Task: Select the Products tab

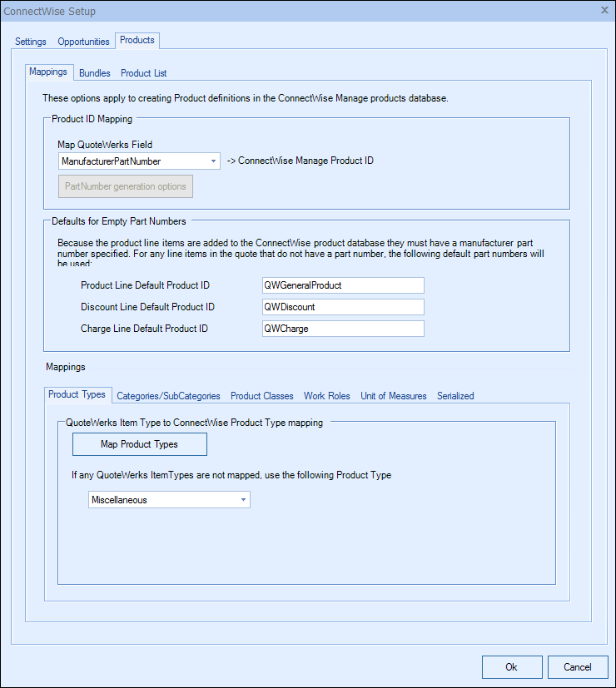Action: [x=137, y=40]
